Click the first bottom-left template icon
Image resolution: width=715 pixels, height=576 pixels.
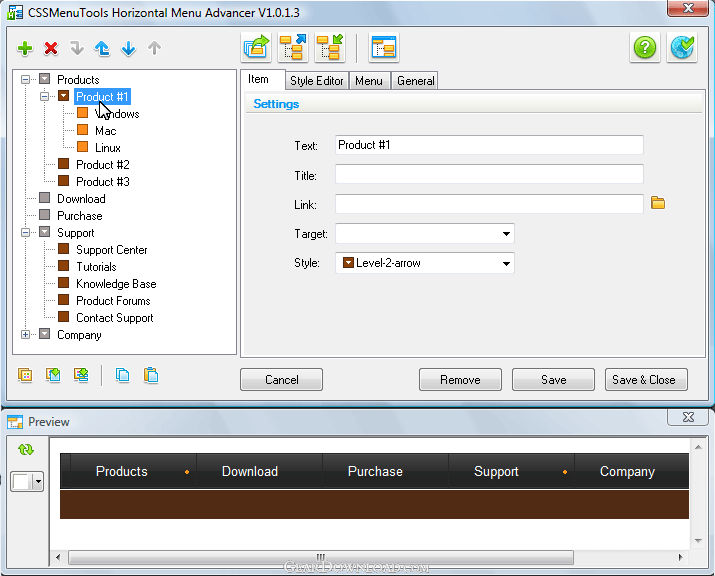(x=25, y=375)
